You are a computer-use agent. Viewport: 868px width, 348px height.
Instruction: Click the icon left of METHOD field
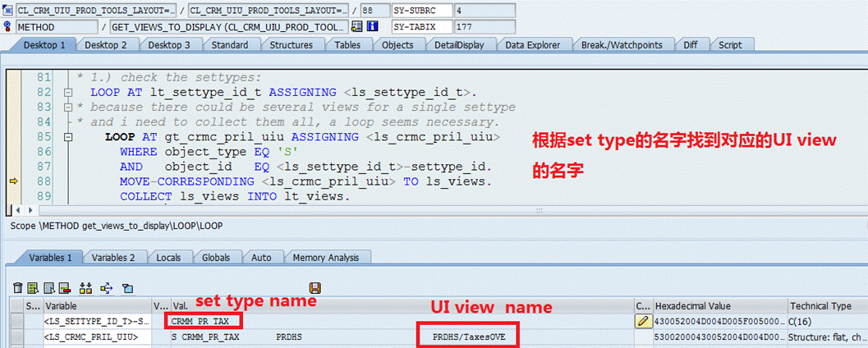coord(7,26)
